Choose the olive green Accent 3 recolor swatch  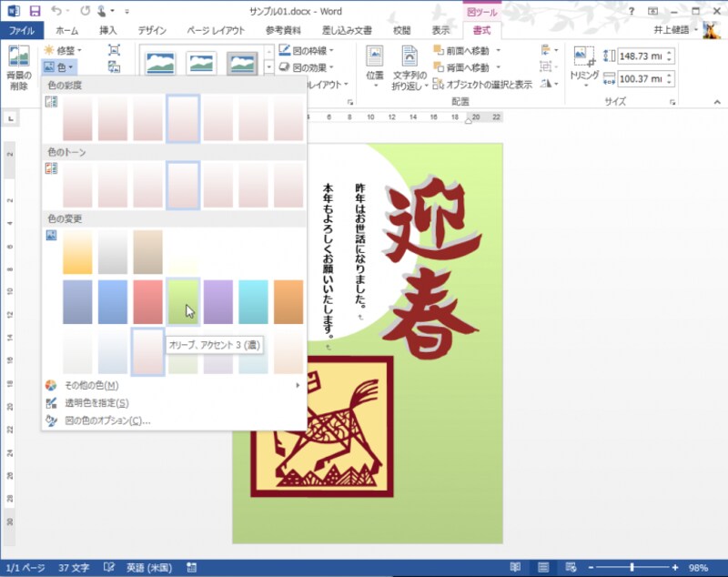click(x=183, y=302)
